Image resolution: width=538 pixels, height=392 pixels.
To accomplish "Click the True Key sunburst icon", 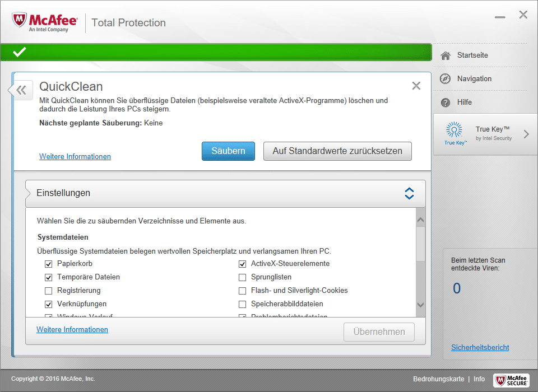I will click(x=454, y=130).
